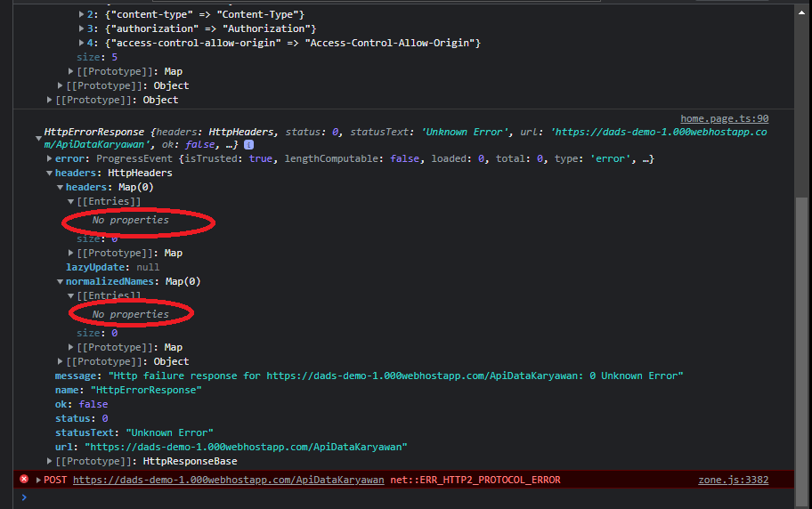
Task: Expand the POST network error message
Action: pos(38,480)
